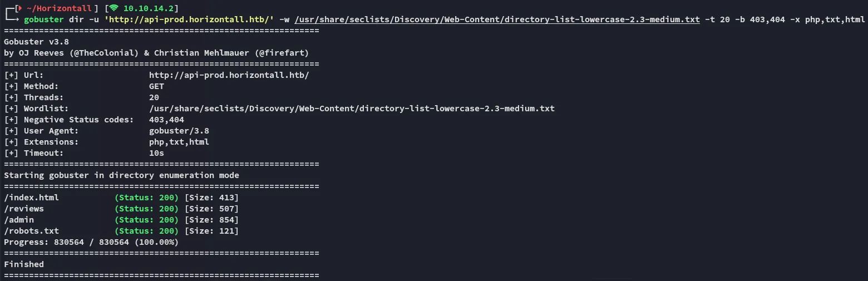This screenshot has width=868, height=281.
Task: Click the /reviews result entry
Action: 24,209
